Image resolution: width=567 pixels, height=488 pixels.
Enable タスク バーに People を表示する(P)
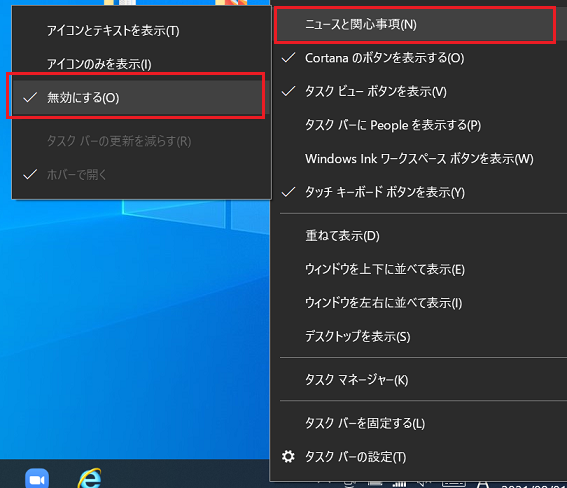(x=419, y=125)
